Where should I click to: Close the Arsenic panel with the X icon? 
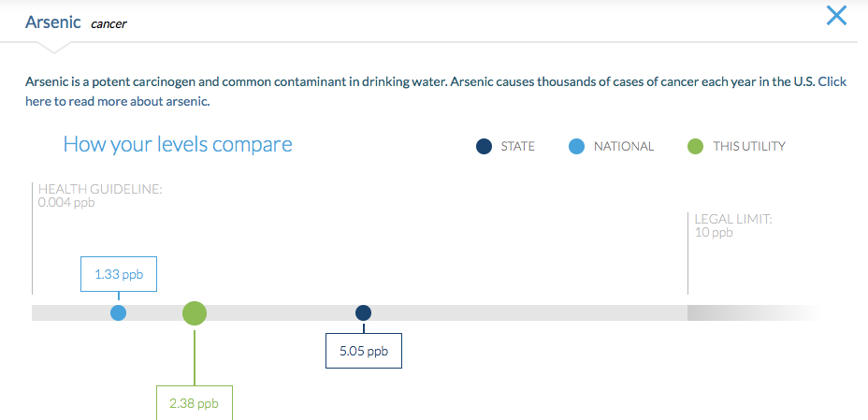point(836,15)
